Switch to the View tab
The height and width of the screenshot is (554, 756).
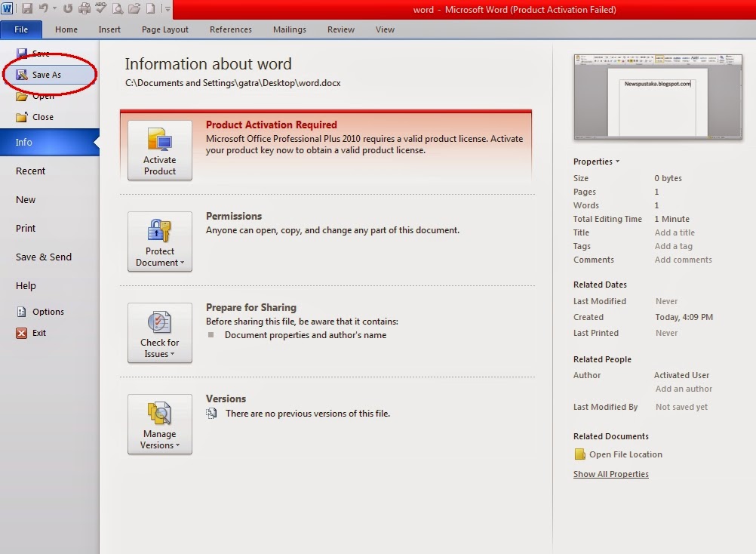pos(385,29)
